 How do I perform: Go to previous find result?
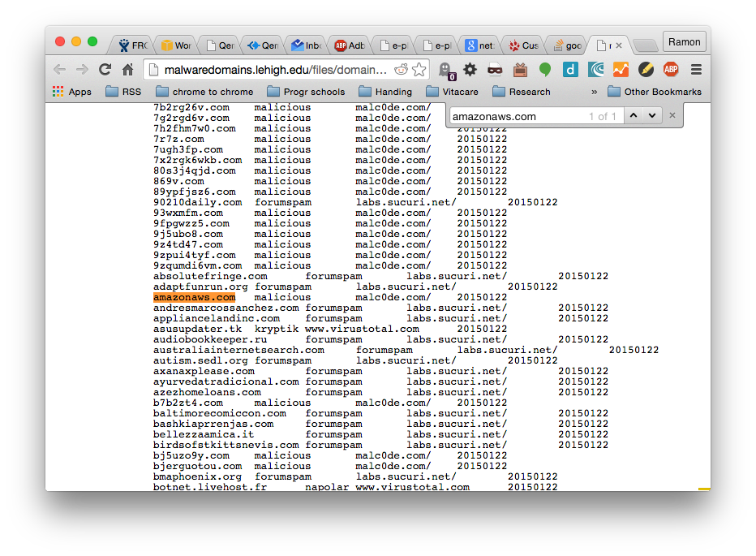point(634,115)
